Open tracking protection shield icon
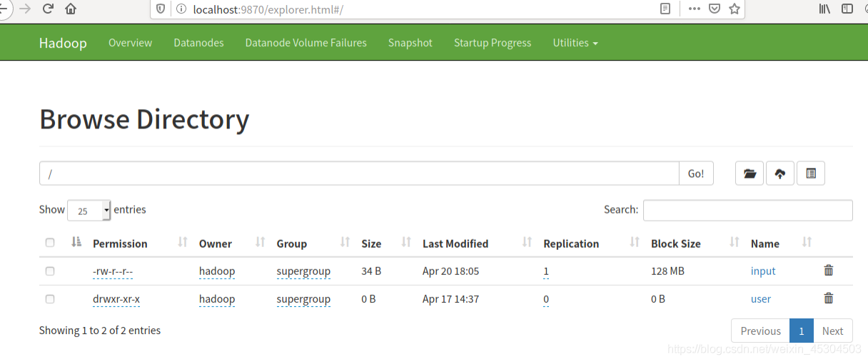 tap(161, 9)
